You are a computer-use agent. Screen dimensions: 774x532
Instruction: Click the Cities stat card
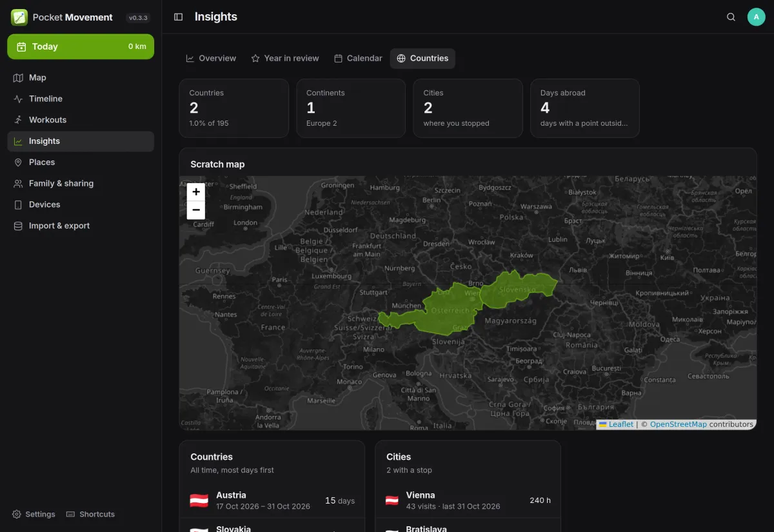click(x=468, y=108)
